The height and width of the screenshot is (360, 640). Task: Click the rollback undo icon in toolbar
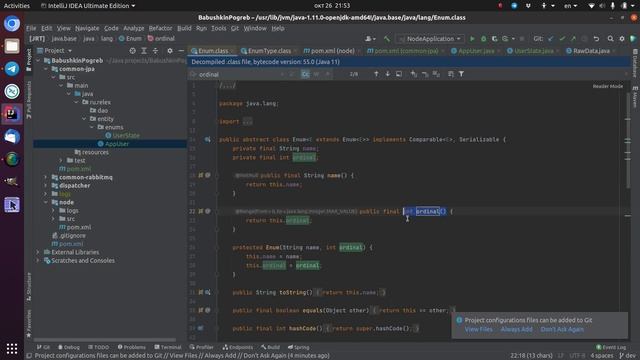coord(596,39)
